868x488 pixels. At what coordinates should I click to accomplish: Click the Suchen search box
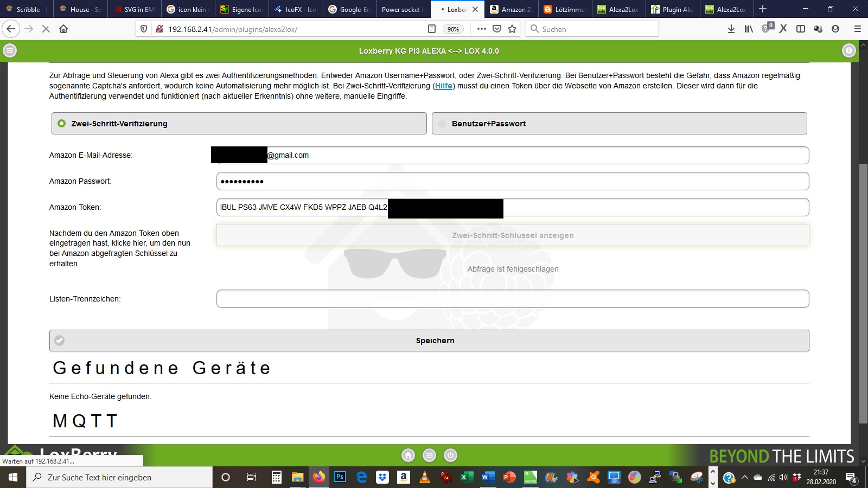click(x=592, y=29)
